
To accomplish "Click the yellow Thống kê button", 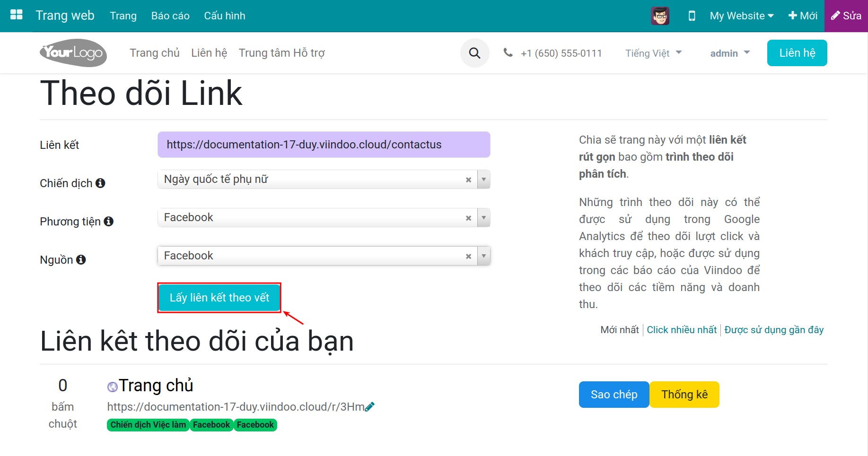I will point(684,395).
